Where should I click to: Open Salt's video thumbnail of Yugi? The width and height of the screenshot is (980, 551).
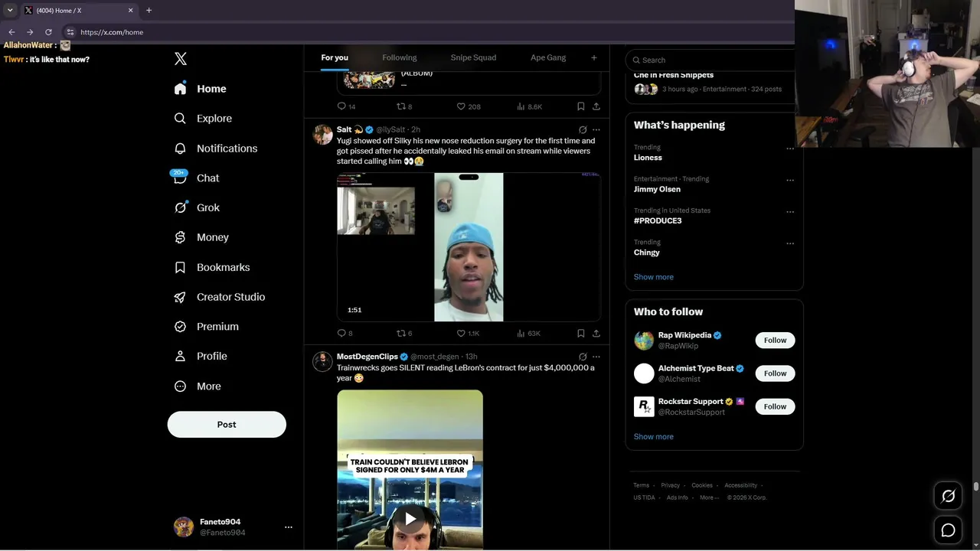(469, 247)
